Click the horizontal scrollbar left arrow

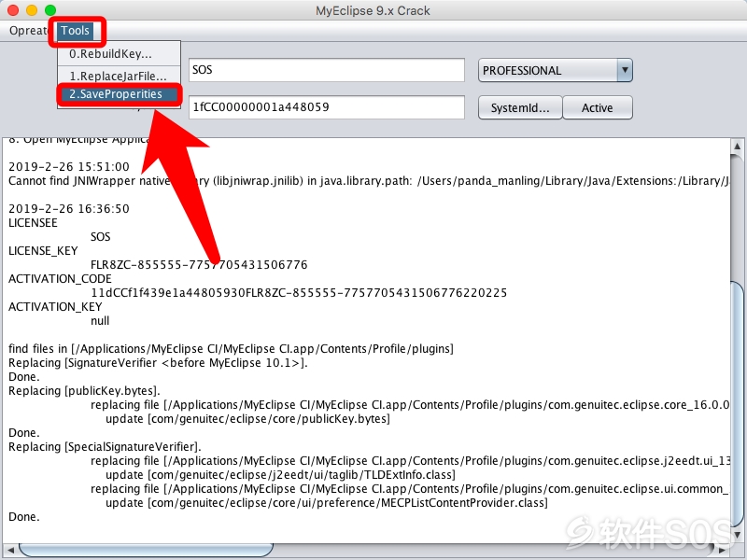pos(10,550)
